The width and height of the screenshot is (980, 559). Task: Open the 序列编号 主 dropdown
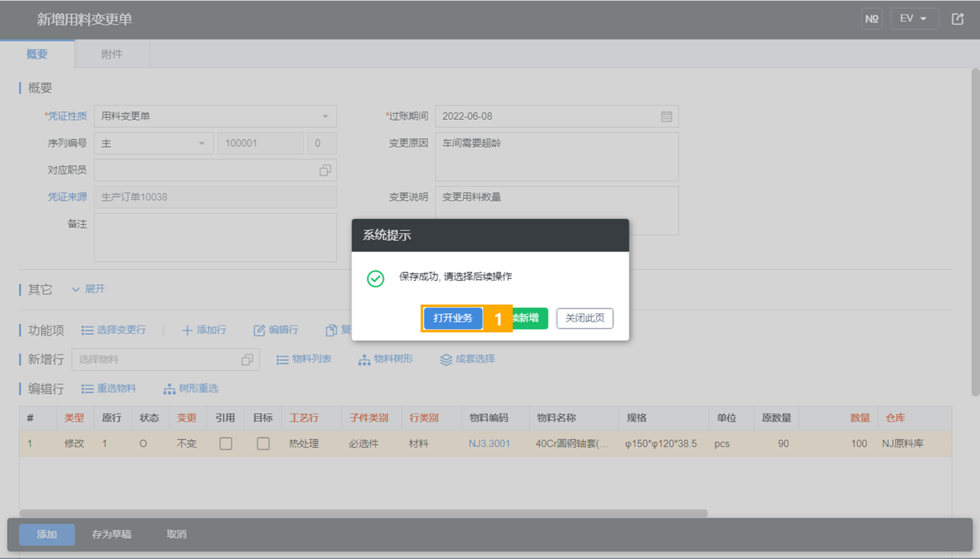[154, 143]
